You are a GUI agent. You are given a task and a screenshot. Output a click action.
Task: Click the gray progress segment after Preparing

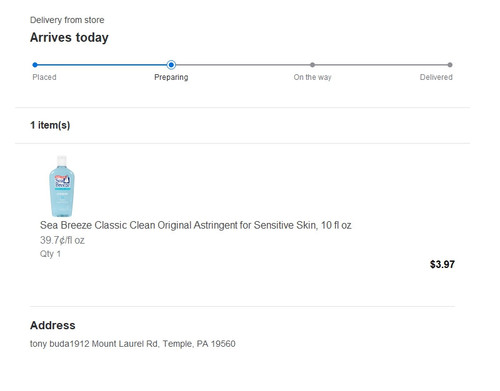(x=243, y=65)
